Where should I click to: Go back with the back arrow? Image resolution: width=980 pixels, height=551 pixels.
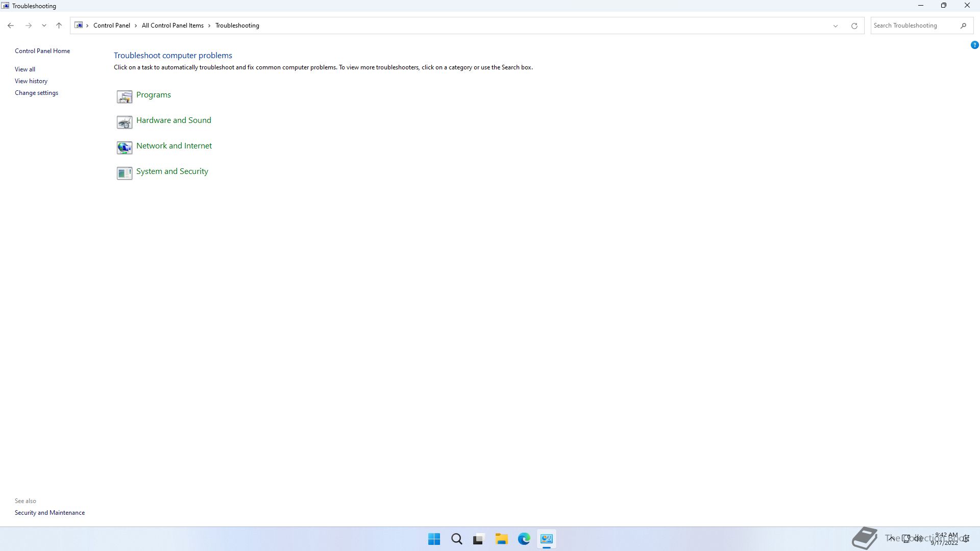[11, 26]
